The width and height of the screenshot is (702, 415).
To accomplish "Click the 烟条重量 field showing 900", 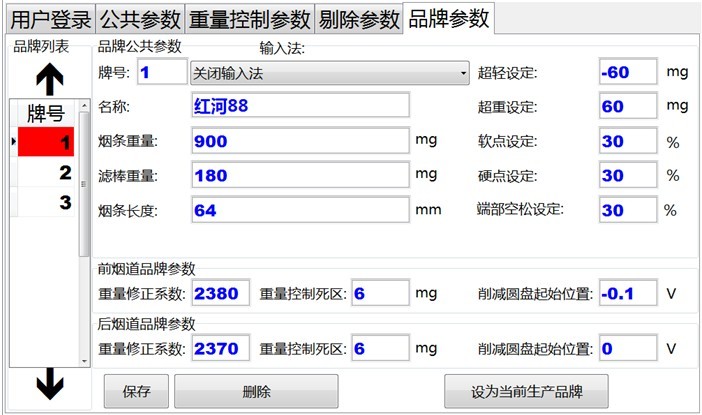I will [x=299, y=141].
